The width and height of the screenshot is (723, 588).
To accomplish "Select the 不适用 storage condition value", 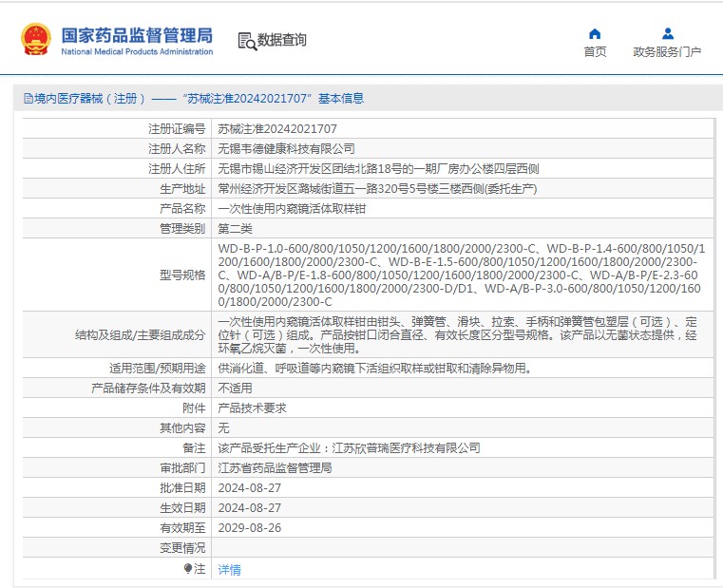I will point(236,388).
